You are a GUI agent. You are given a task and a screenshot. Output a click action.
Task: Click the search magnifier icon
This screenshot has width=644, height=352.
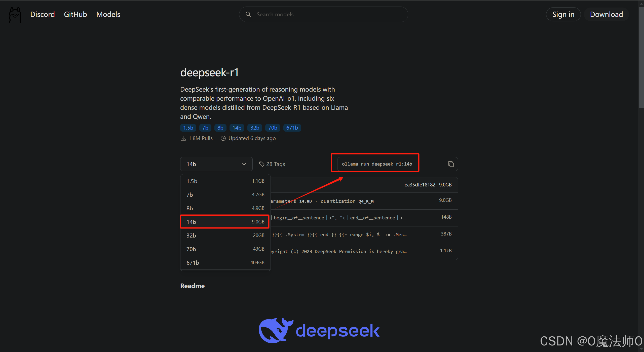point(248,14)
